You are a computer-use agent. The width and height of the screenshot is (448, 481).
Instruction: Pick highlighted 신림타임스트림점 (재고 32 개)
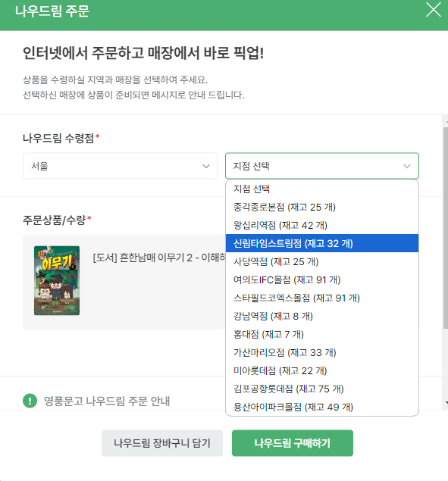click(x=322, y=243)
